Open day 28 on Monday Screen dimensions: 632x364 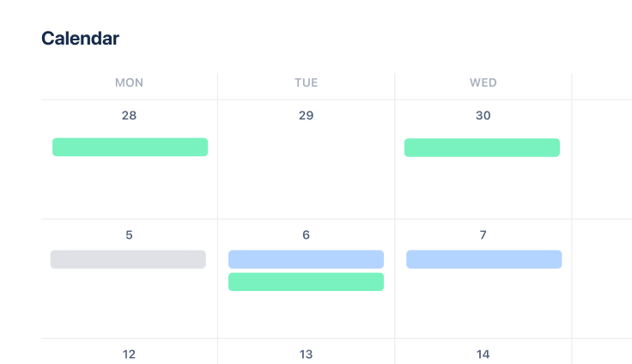pos(129,115)
